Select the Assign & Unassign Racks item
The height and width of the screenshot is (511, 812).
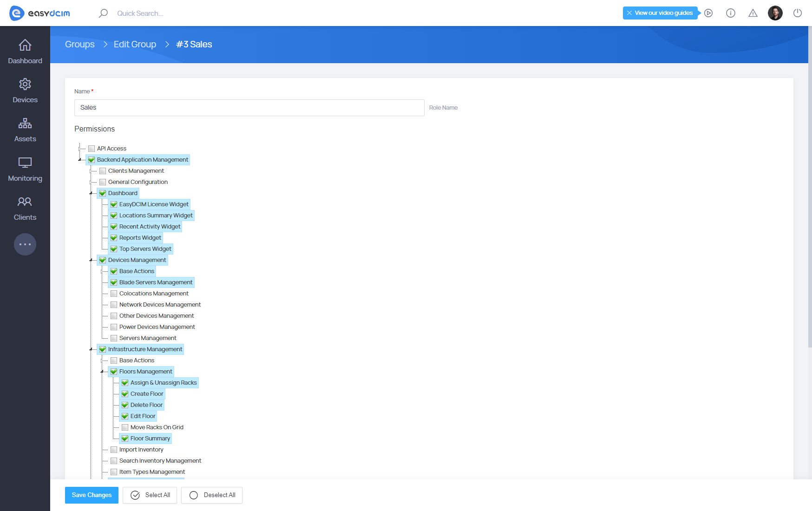(x=164, y=383)
